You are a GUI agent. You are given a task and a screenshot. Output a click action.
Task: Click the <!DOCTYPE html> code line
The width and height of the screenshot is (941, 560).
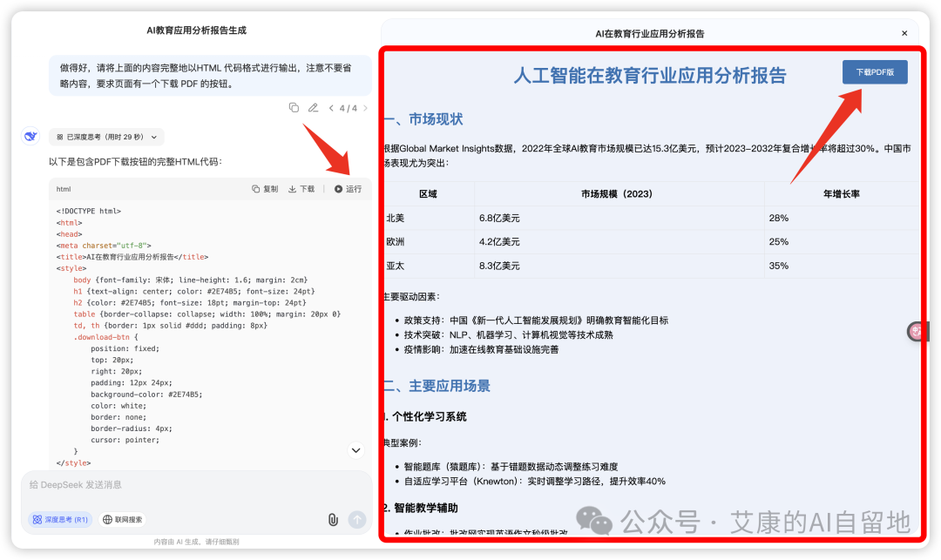click(89, 211)
